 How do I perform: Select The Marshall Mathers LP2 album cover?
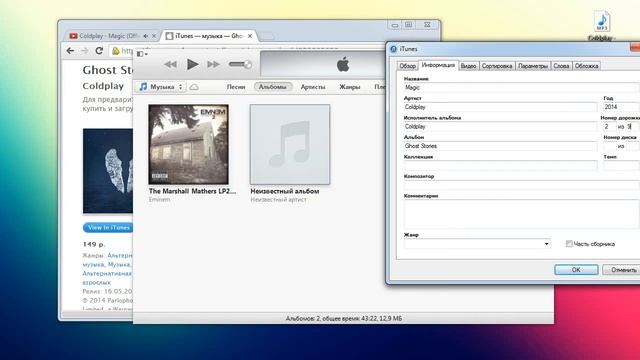(188, 144)
